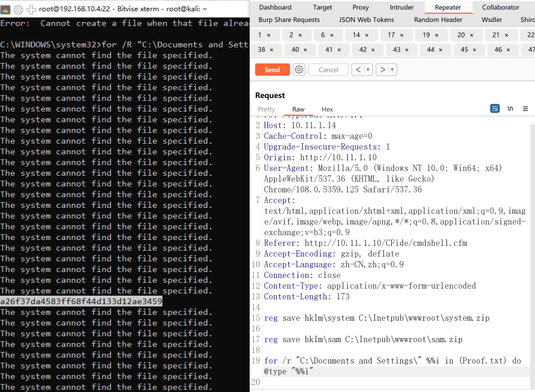Click the xterm command prompt line with for /R
The height and width of the screenshot is (392, 535).
click(125, 45)
